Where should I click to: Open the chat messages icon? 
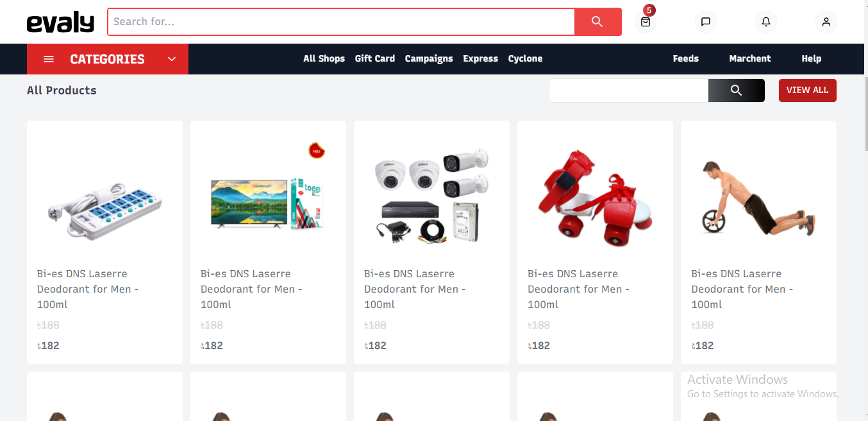point(706,22)
